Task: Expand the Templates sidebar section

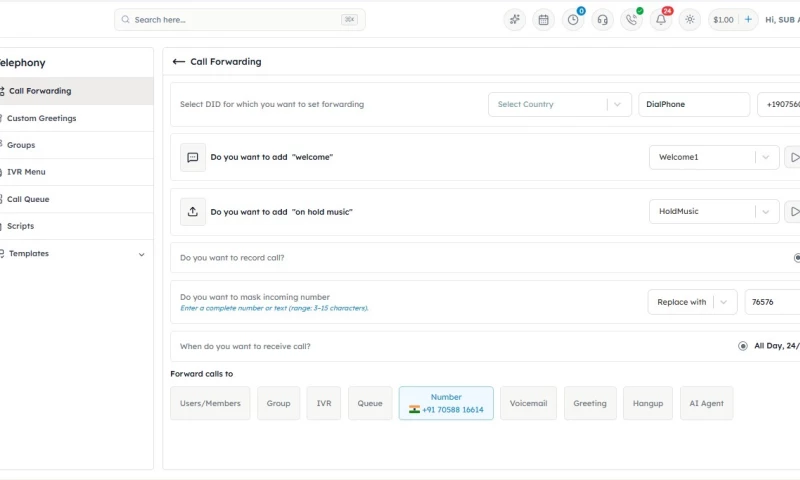Action: pos(76,254)
